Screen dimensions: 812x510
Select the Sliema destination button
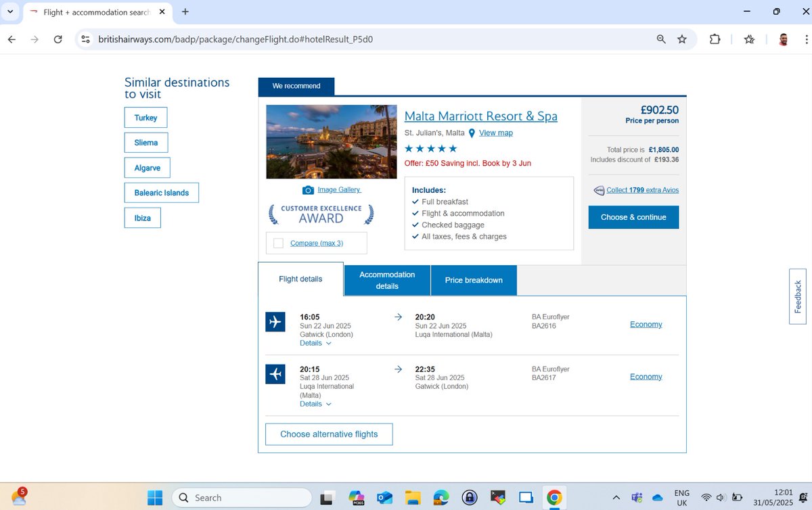coord(146,143)
